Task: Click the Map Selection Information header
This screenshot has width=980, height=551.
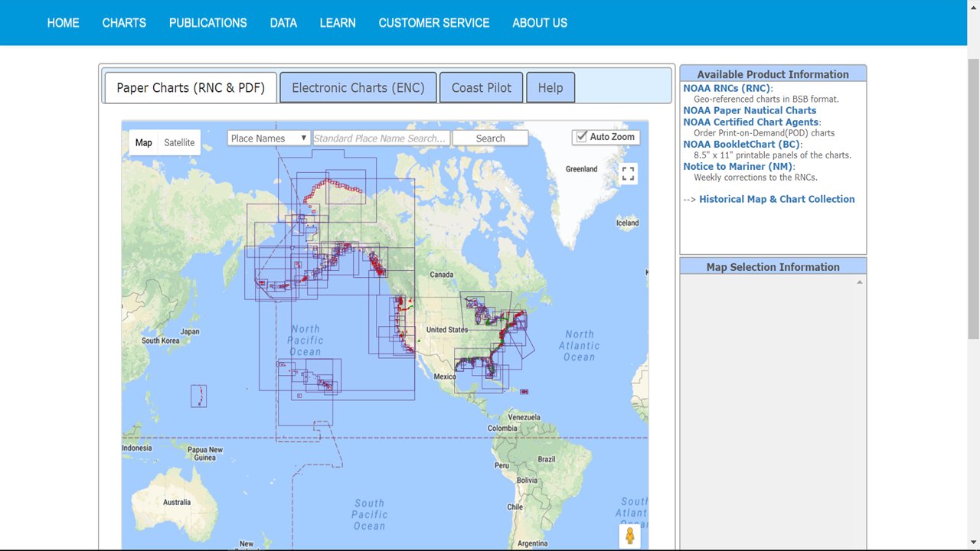Action: [x=773, y=267]
